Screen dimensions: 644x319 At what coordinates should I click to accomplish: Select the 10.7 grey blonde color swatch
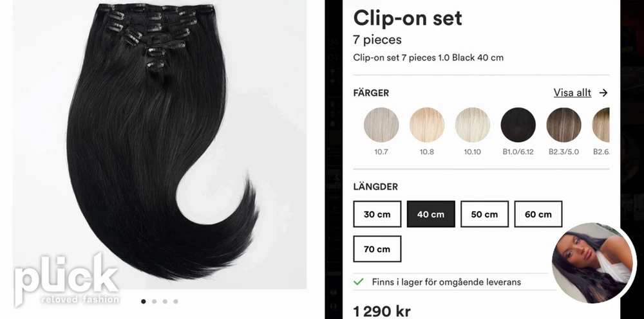pos(381,125)
